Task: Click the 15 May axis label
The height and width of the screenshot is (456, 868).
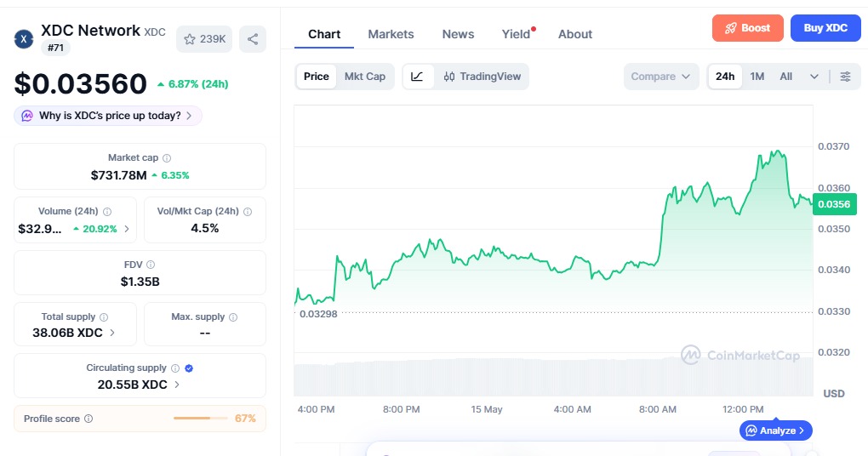Action: 487,409
